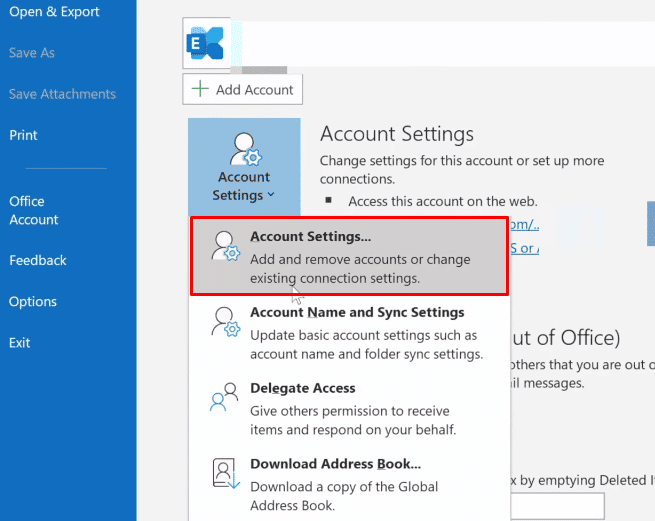Click the Exchange account icon
Image resolution: width=655 pixels, height=521 pixels.
coord(206,43)
